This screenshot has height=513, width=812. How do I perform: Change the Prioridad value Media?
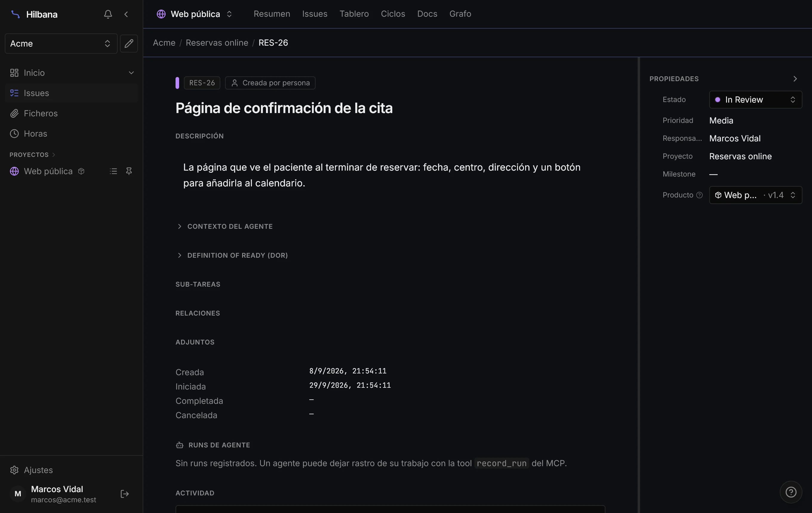pos(721,120)
